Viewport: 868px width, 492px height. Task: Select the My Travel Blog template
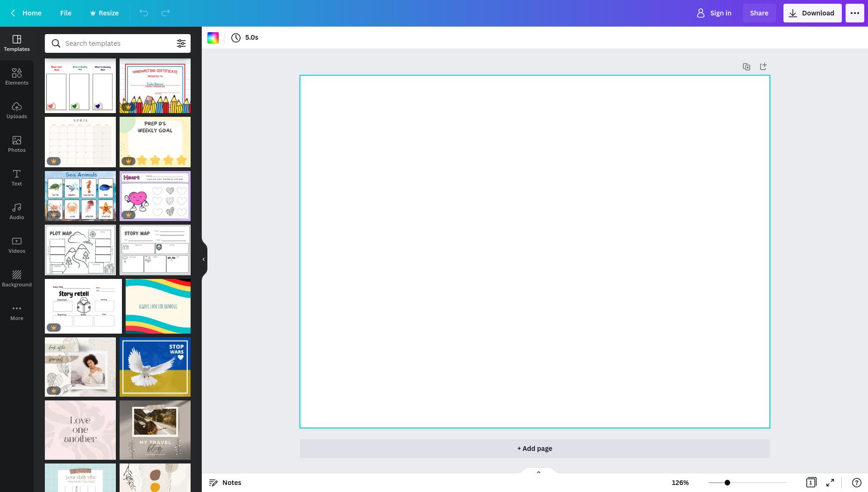coord(155,430)
